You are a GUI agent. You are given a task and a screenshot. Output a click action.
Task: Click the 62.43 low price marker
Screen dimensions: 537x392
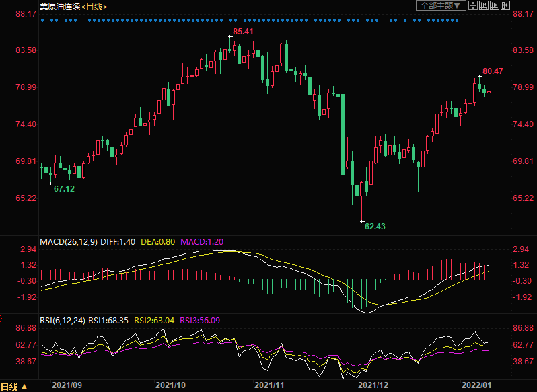(375, 227)
